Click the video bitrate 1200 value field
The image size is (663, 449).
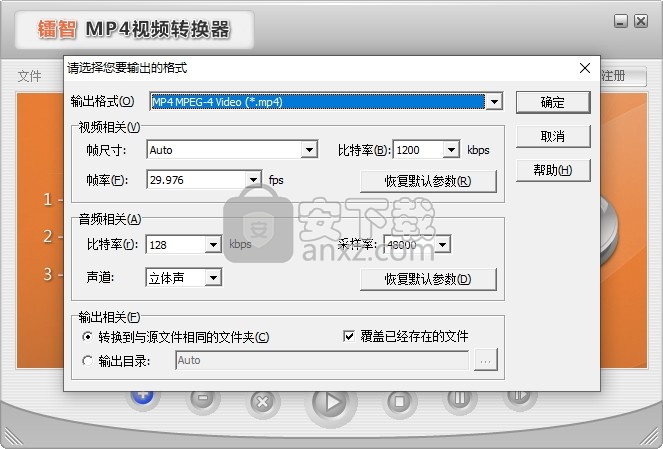[419, 150]
